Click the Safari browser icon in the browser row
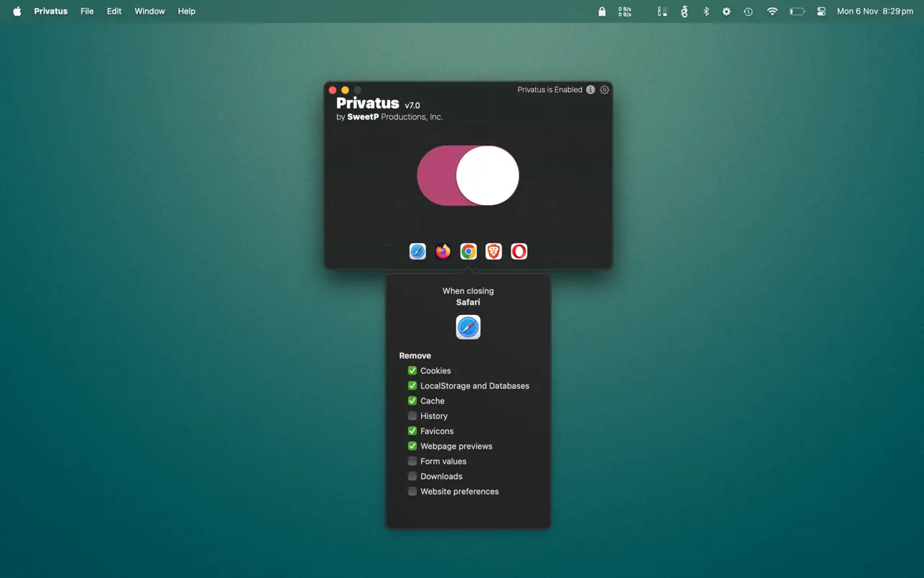 pyautogui.click(x=417, y=251)
